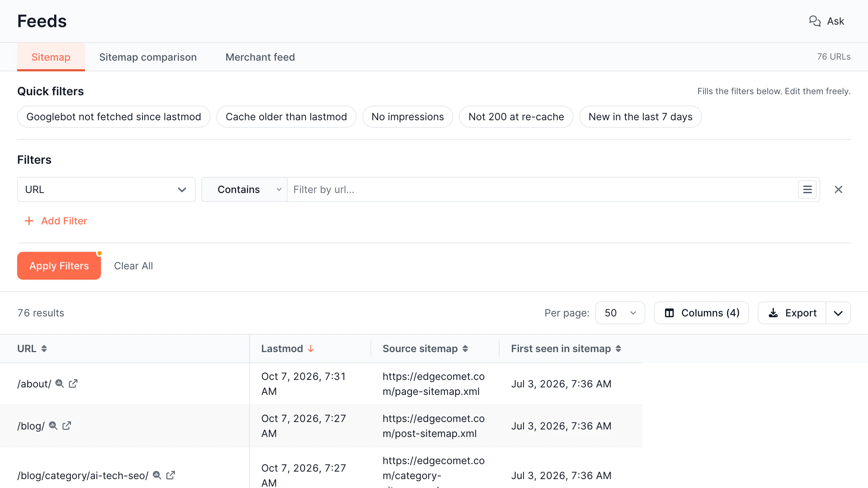This screenshot has width=868, height=488.
Task: Export the sitemap results
Action: point(792,313)
